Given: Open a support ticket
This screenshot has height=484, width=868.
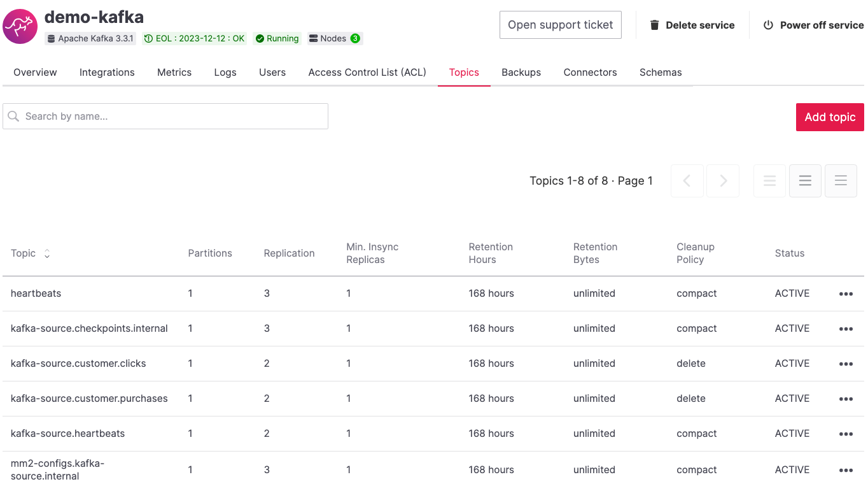Looking at the screenshot, I should click(560, 25).
